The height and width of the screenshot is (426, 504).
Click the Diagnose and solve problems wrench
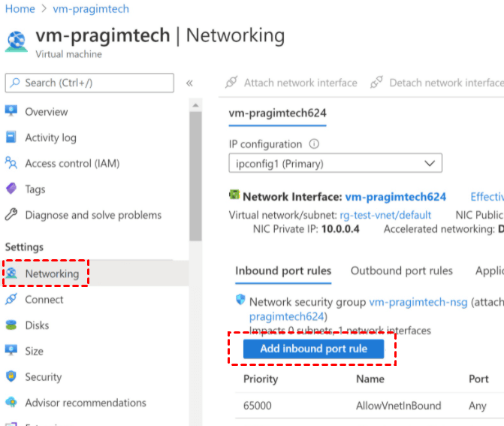(11, 215)
